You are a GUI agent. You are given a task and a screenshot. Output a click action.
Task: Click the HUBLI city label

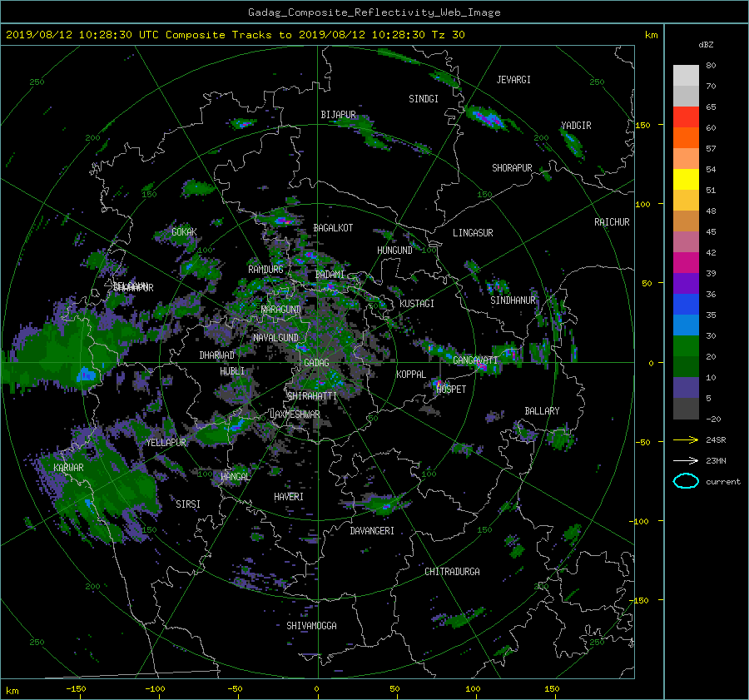pyautogui.click(x=232, y=371)
